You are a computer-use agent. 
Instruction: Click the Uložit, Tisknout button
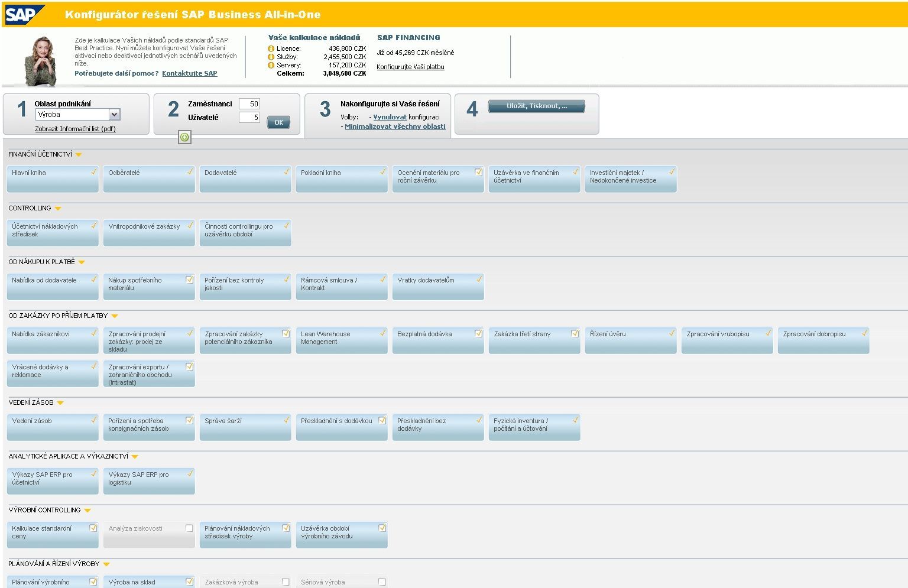click(x=536, y=106)
